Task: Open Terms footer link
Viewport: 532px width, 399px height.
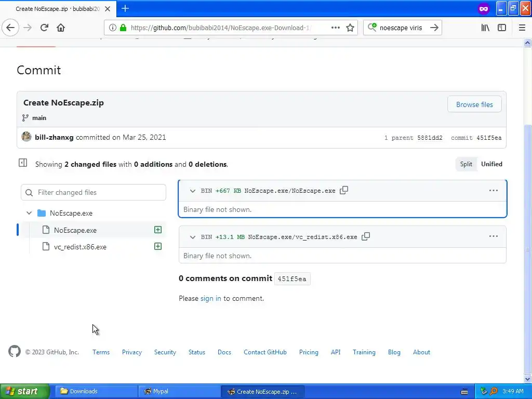Action: (101, 352)
